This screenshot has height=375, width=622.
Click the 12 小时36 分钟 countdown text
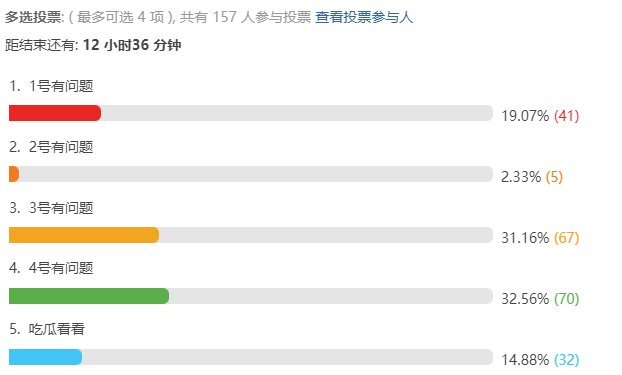click(x=132, y=45)
